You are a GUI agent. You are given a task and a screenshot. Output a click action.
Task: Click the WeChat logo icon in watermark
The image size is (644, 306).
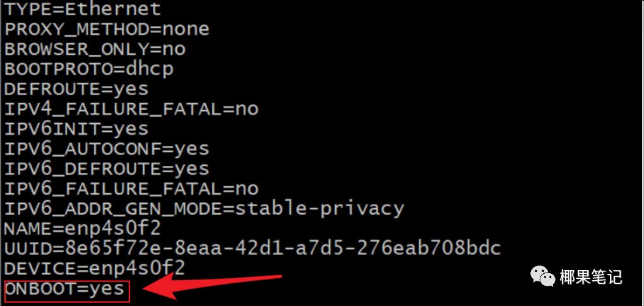tap(542, 275)
